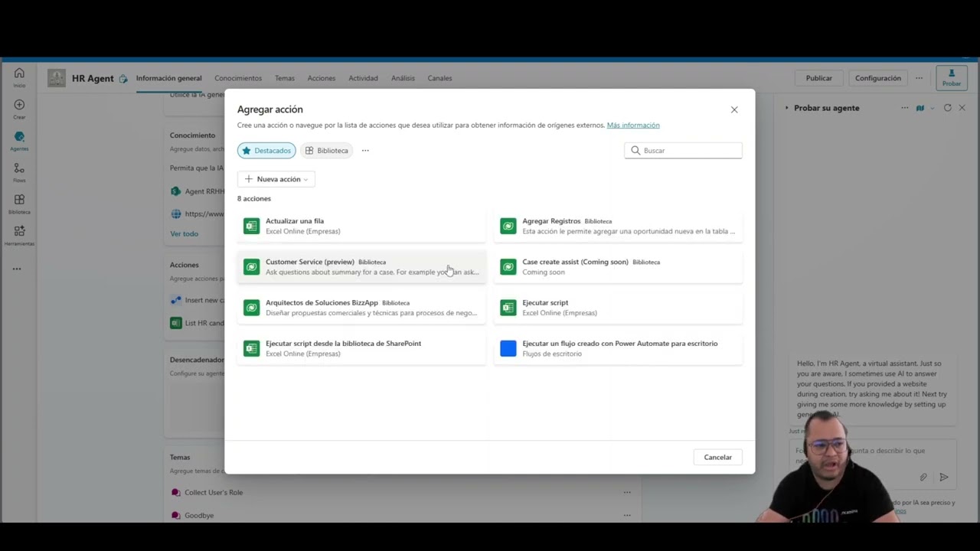The image size is (980, 551).
Task: Select Ejecutar script desde SharePoint action
Action: 361,348
